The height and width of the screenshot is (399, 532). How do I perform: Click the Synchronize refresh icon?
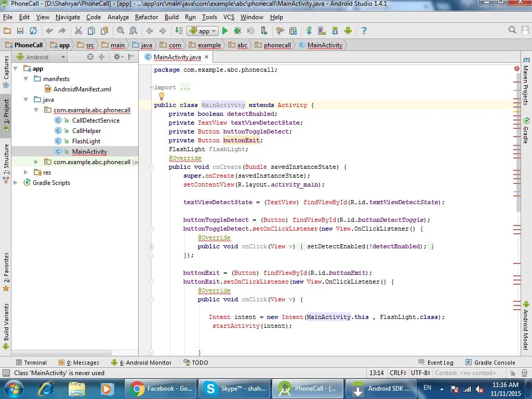point(33,31)
